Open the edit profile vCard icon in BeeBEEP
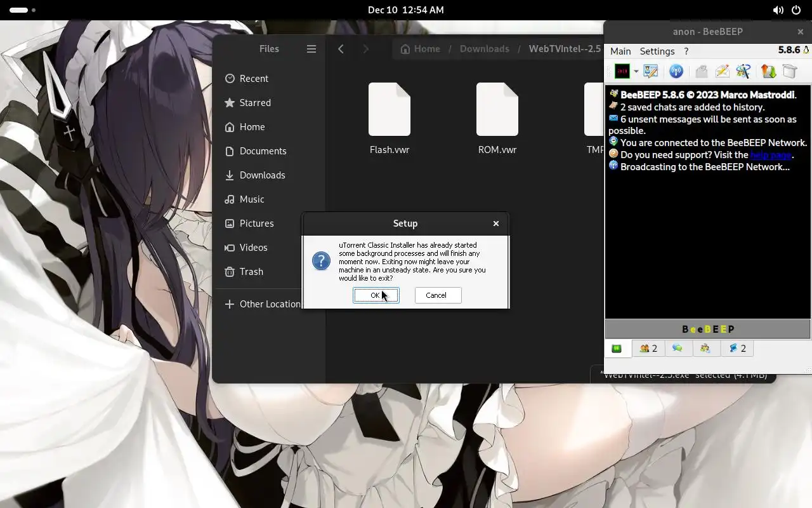 tap(651, 72)
